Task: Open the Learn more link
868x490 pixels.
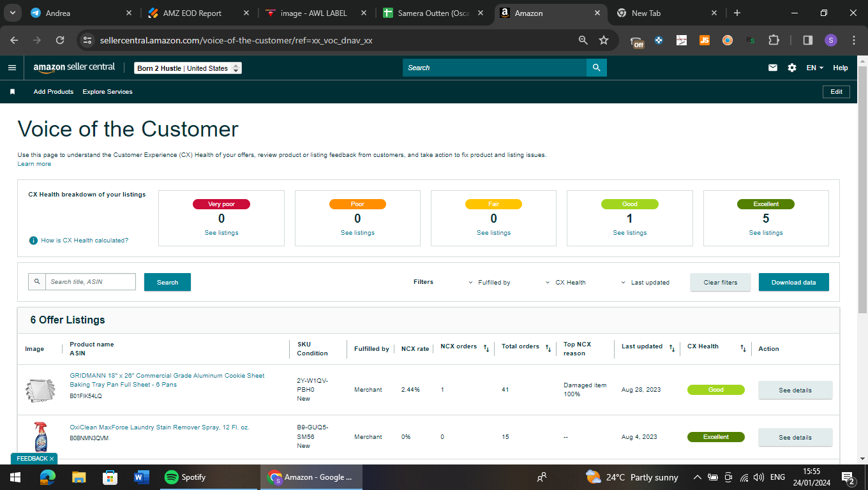Action: point(34,164)
